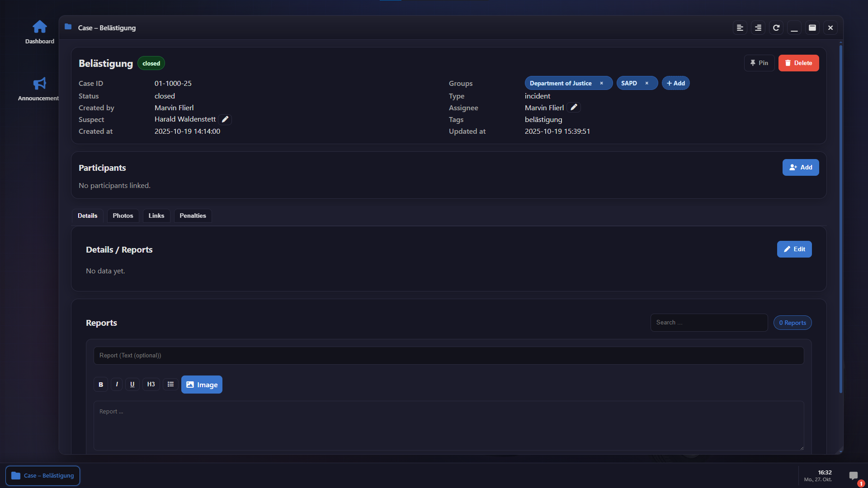Open the Dashboard home icon
The width and height of the screenshot is (868, 488).
pyautogui.click(x=40, y=27)
